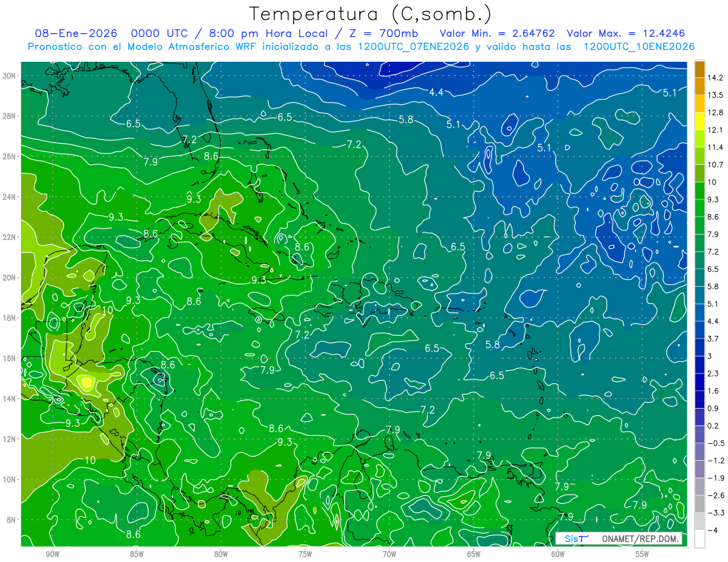The image size is (728, 562).
Task: Click the '-4' color bar label
Action: coord(712,530)
